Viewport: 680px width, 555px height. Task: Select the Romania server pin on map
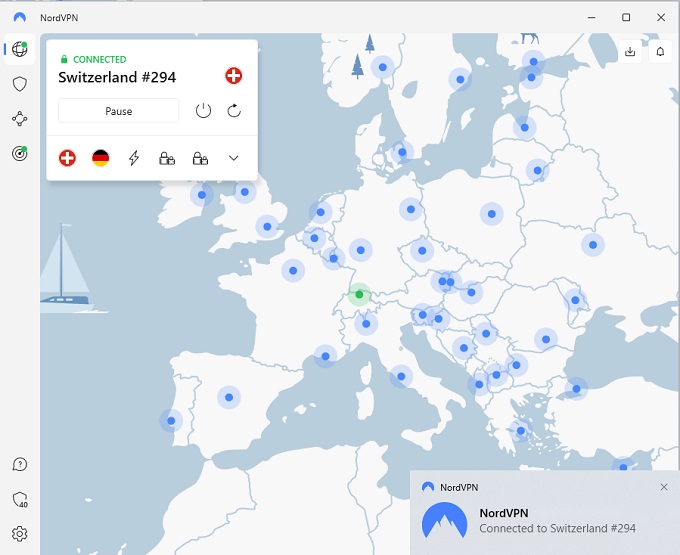546,339
